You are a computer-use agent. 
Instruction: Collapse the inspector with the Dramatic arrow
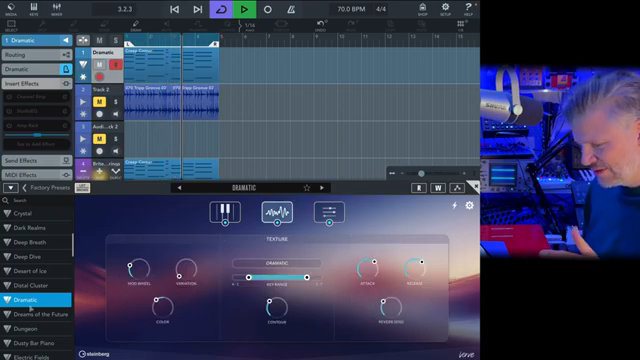click(66, 40)
